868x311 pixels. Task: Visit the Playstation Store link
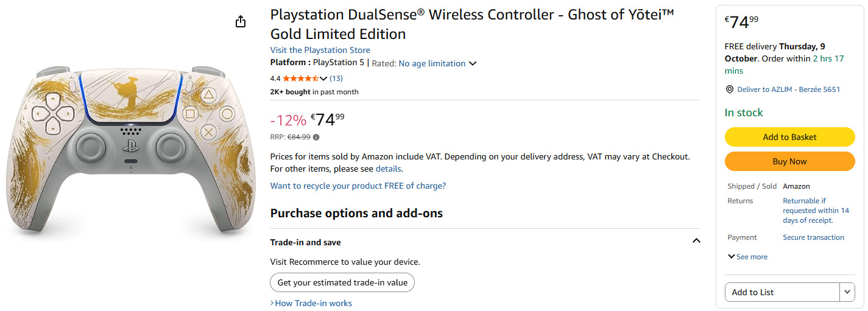coord(320,50)
